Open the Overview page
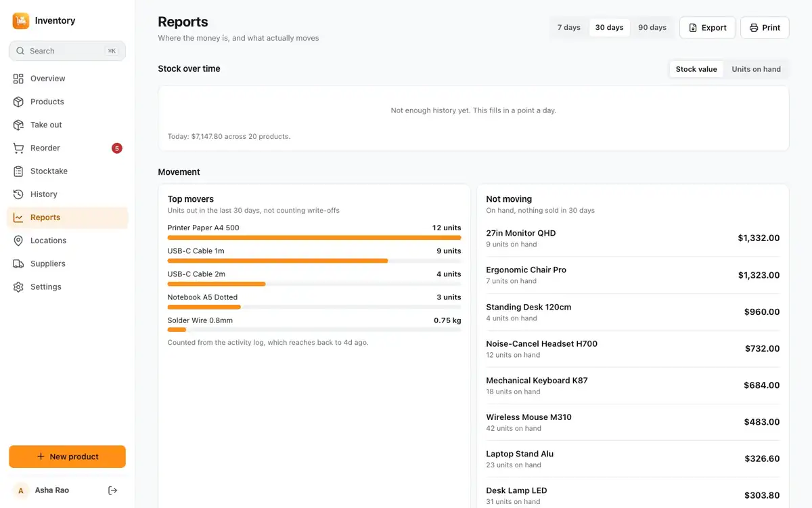This screenshot has height=508, width=812. coord(67,79)
